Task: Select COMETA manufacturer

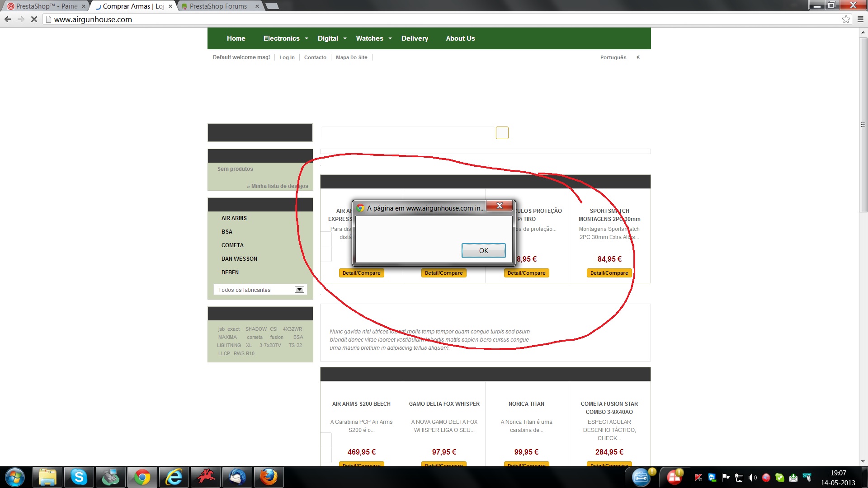Action: [232, 245]
